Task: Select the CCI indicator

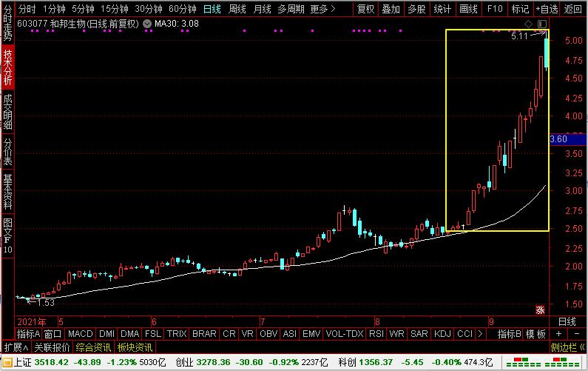Action: coord(464,334)
